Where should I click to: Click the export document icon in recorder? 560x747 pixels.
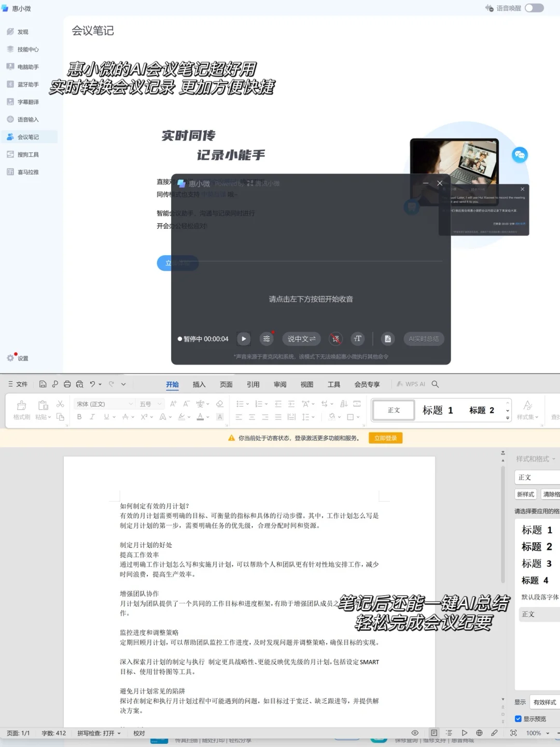388,339
